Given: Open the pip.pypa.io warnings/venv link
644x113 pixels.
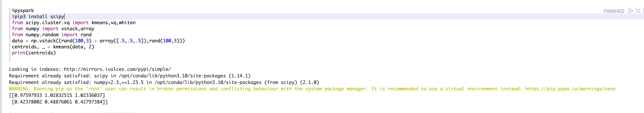Looking at the screenshot, I should [x=570, y=89].
